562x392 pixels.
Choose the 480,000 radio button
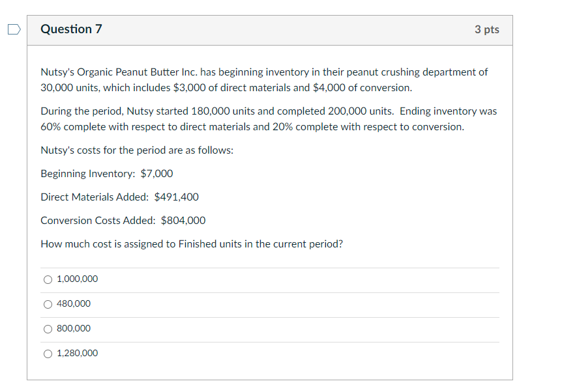click(x=48, y=304)
